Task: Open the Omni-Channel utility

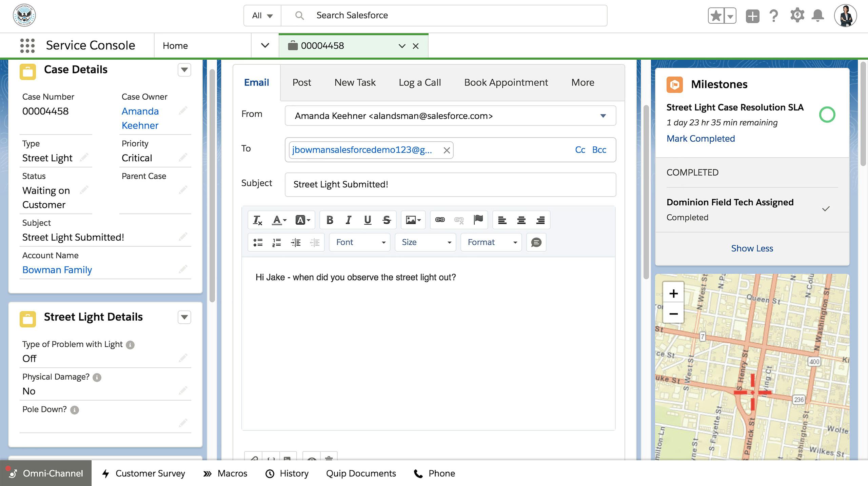Action: click(46, 473)
